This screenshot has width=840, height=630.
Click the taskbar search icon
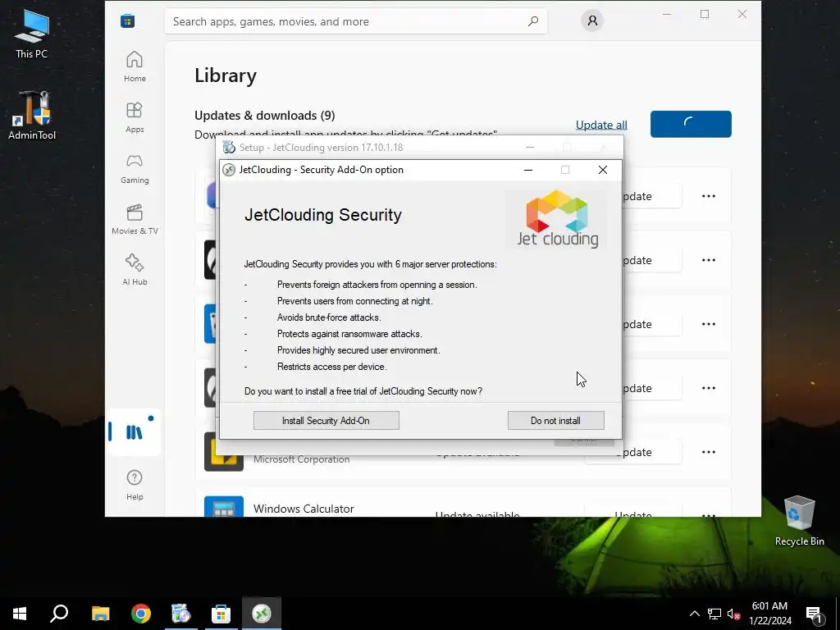(x=59, y=614)
